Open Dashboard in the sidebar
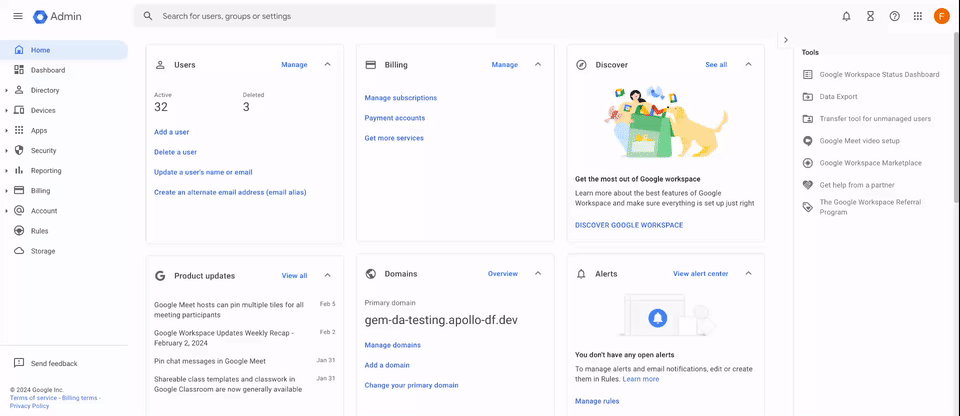This screenshot has width=960, height=416. coord(64,70)
